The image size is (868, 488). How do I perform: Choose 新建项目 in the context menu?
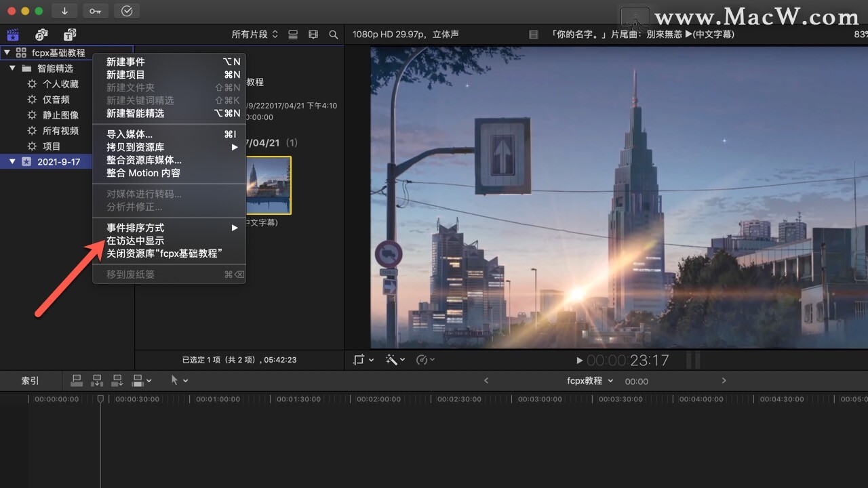tap(169, 75)
